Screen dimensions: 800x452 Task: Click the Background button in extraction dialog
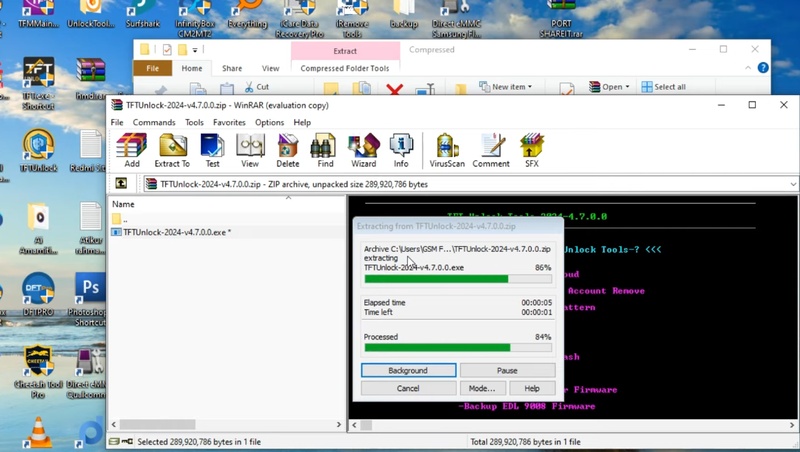[408, 370]
